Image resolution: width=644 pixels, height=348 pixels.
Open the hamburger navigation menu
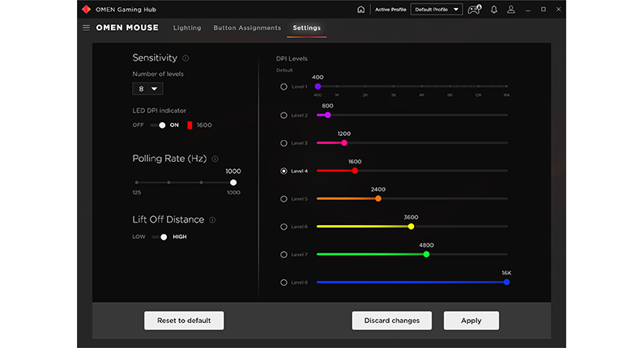click(86, 28)
